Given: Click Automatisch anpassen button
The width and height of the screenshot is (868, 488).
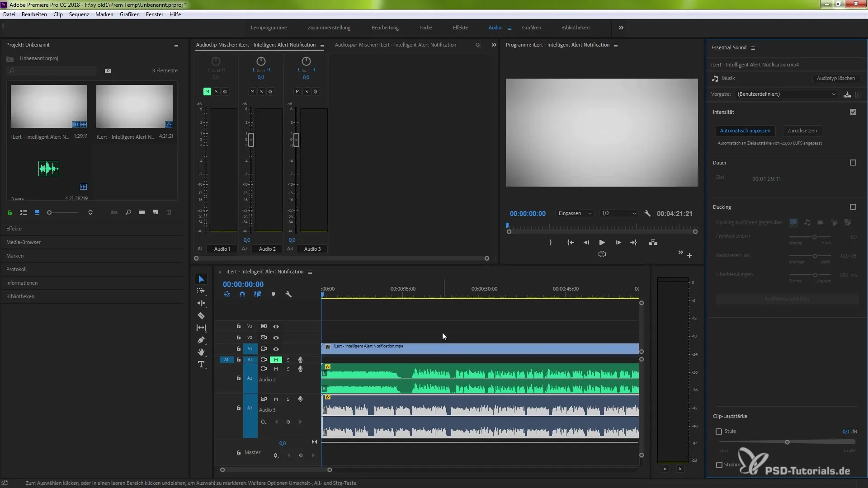Looking at the screenshot, I should coord(745,131).
